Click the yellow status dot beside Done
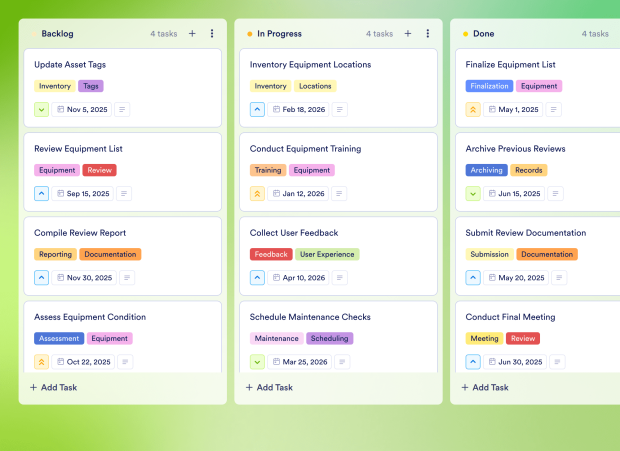Viewport: 620px width, 451px height. coord(465,34)
